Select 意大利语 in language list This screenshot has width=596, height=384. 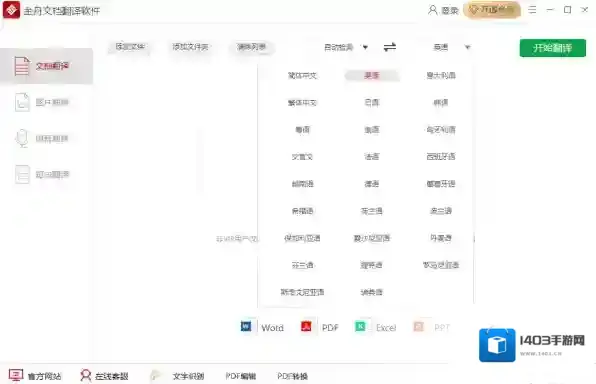coord(441,76)
